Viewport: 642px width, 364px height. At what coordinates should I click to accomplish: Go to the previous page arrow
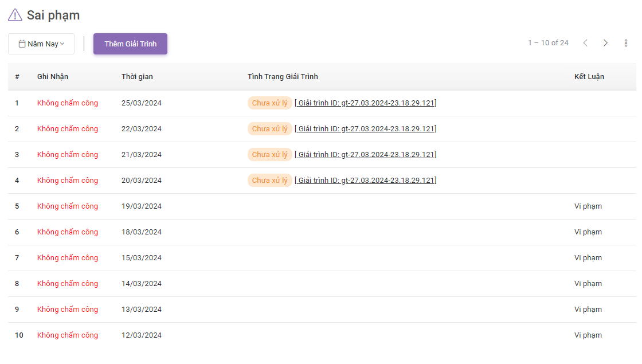coord(585,43)
